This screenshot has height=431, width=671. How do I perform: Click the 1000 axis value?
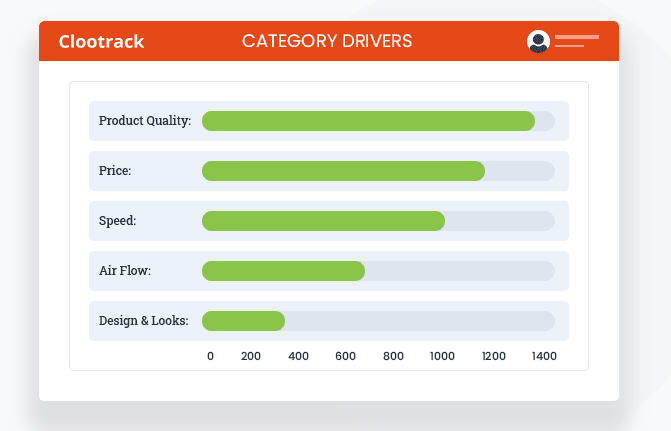[442, 356]
